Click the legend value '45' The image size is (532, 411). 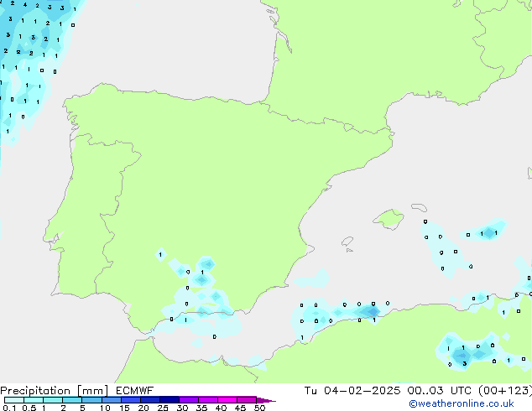[x=240, y=408]
